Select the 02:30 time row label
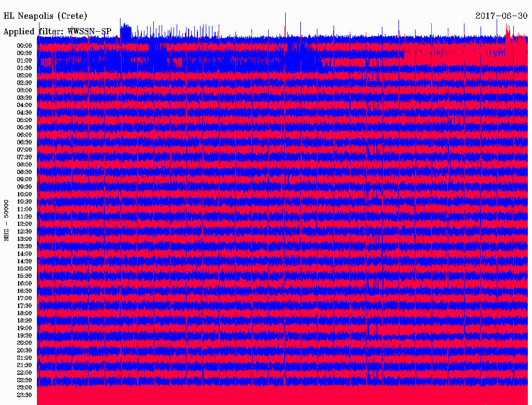Screen dimensions: 532x405 click(24, 83)
